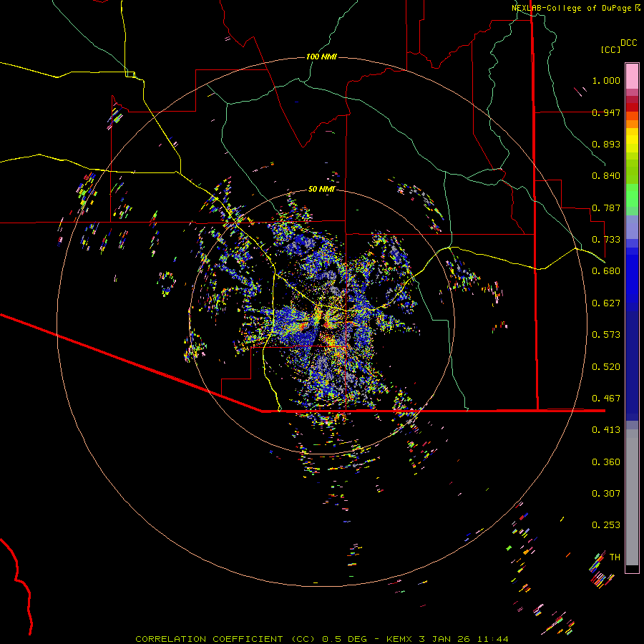The height and width of the screenshot is (644, 644).
Task: Click the 1.000 legend value
Action: point(606,80)
